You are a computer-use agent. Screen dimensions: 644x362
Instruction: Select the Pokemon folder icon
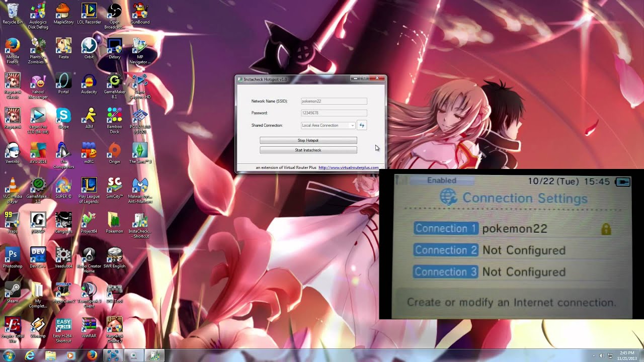(114, 222)
